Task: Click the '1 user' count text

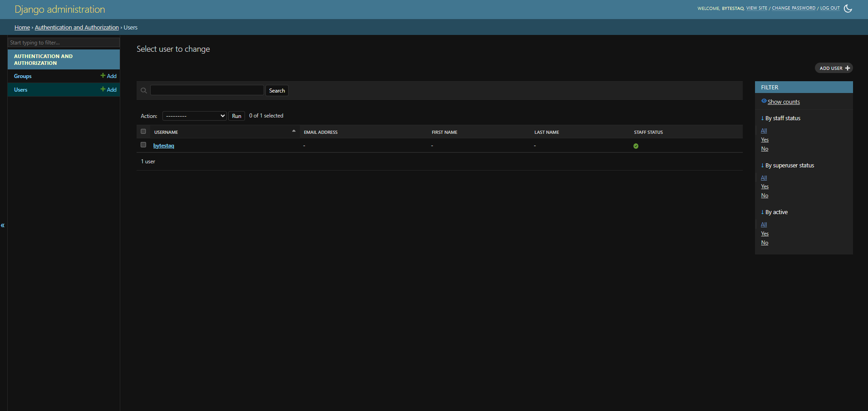Action: tap(148, 161)
